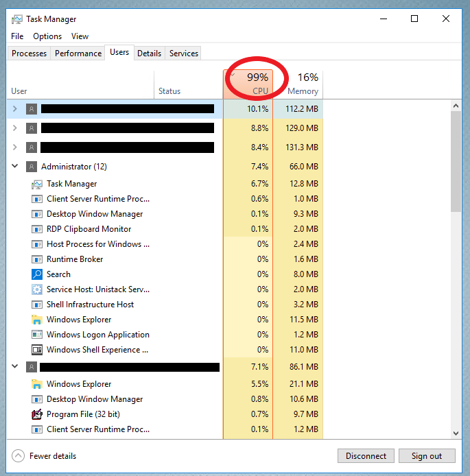This screenshot has width=470, height=476.
Task: Click the user avatar icon in the 8.8% row
Action: pos(32,128)
